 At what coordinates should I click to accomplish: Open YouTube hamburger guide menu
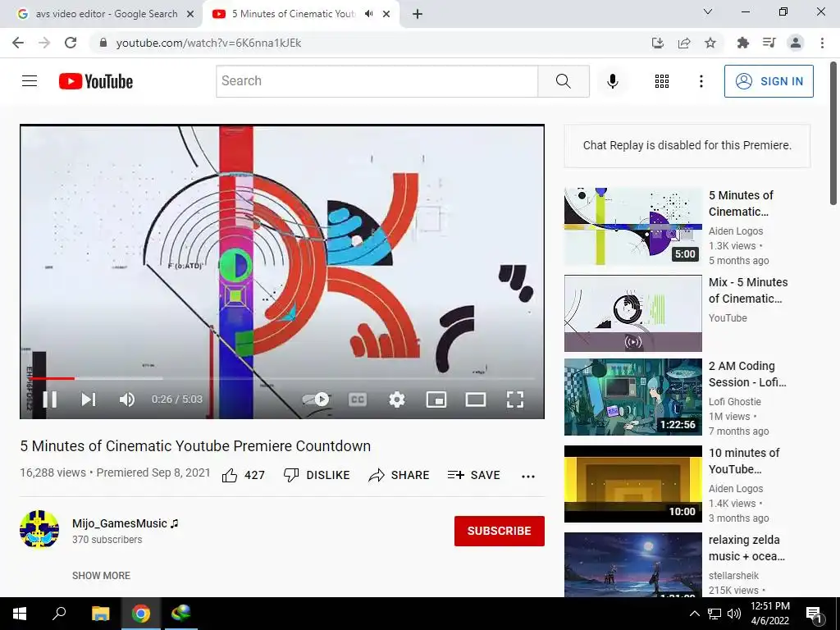tap(30, 81)
